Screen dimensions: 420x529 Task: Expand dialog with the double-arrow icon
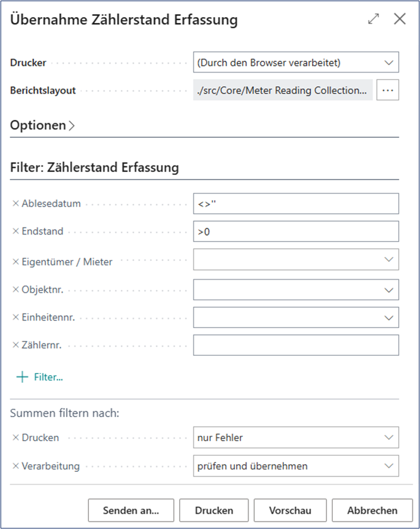pyautogui.click(x=373, y=19)
